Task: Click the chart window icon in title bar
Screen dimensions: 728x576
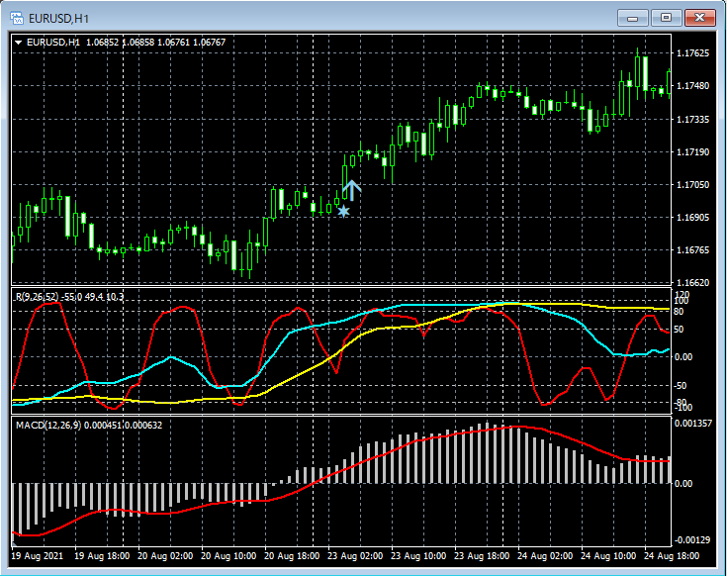Action: tap(16, 17)
